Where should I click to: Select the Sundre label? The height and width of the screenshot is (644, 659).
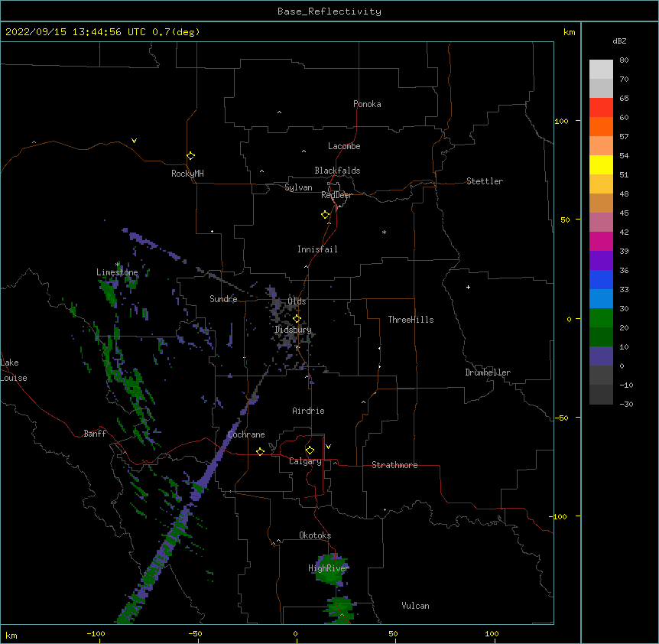(223, 299)
